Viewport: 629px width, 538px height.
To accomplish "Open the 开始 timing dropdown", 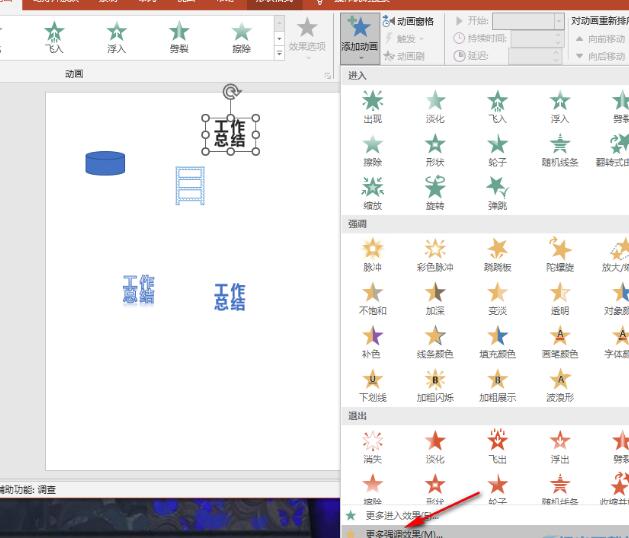I will (559, 21).
